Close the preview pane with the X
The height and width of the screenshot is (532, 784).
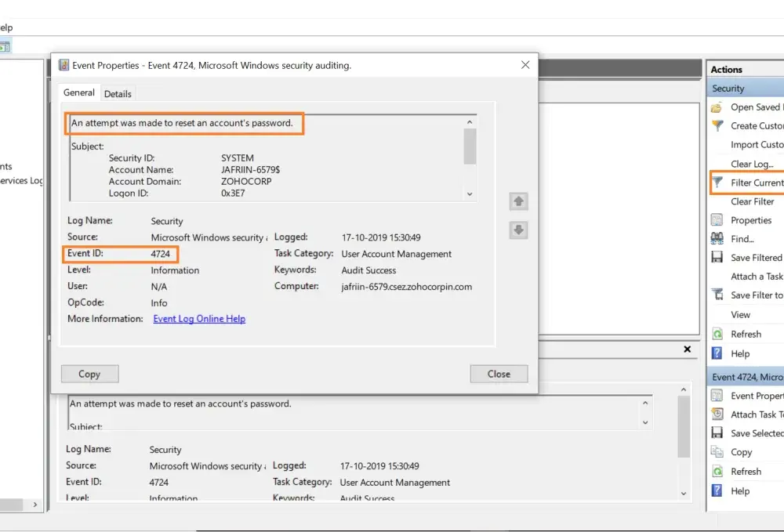click(687, 349)
